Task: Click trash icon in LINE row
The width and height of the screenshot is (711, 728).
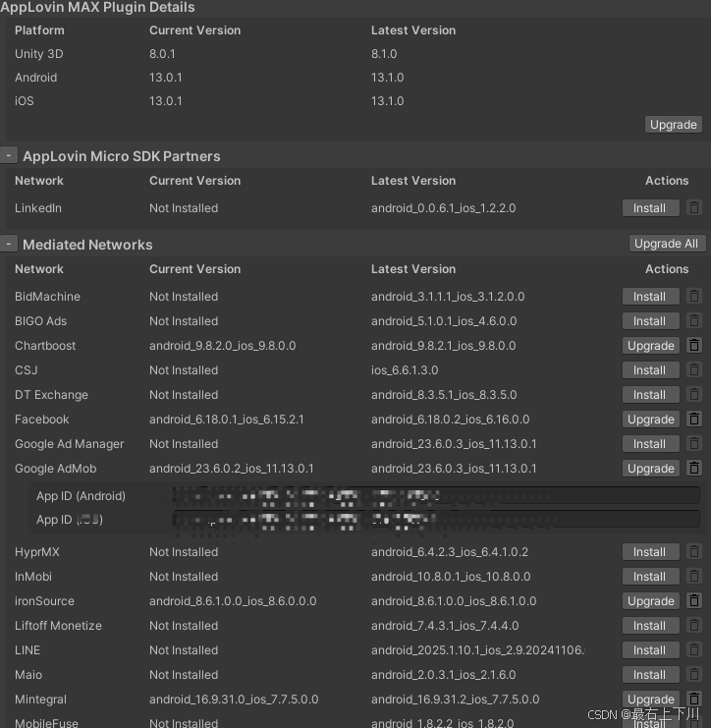Action: click(694, 650)
